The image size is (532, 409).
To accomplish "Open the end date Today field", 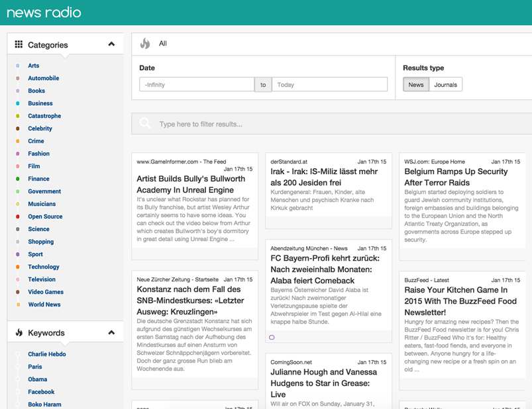I will click(x=329, y=85).
